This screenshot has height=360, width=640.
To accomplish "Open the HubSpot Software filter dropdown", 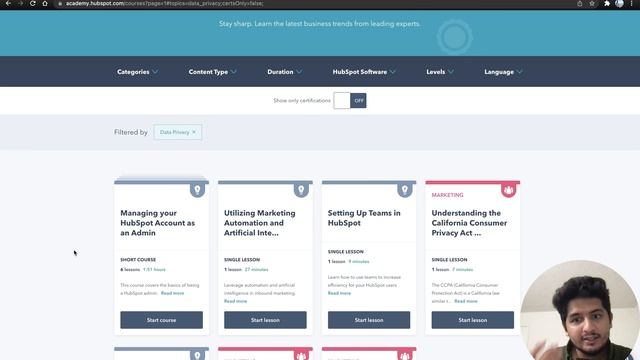I will pos(364,72).
